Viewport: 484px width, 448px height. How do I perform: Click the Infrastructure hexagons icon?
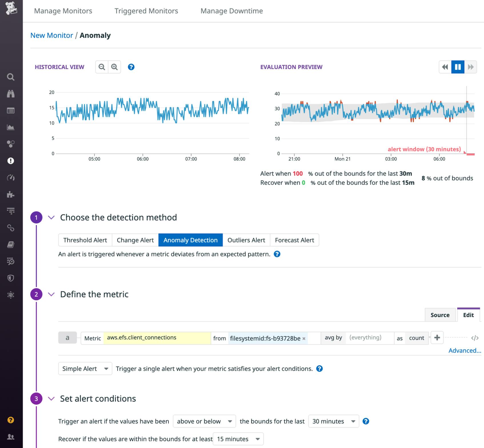pos(11,144)
